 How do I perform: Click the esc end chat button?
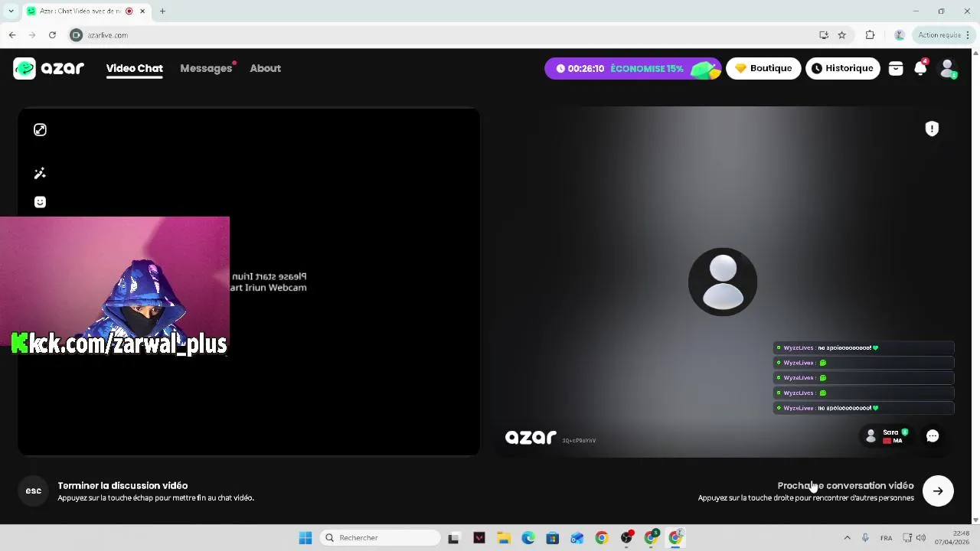[33, 491]
